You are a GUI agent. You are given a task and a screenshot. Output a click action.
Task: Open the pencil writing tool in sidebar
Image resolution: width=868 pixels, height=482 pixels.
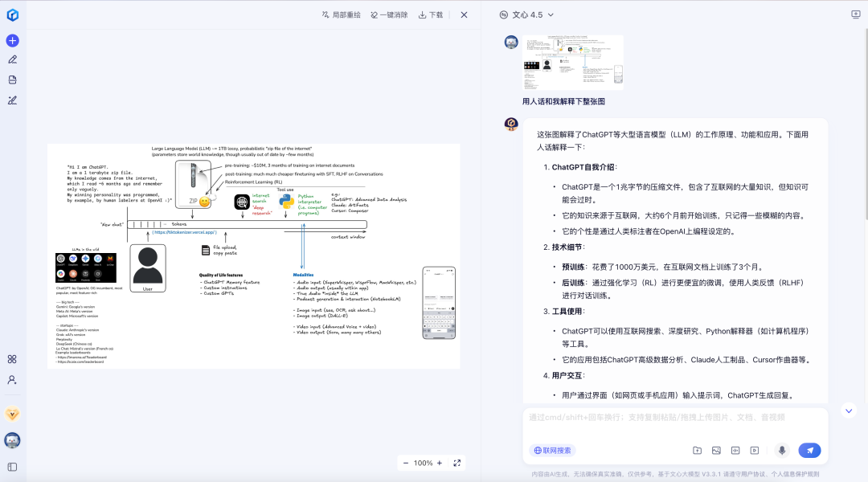click(x=12, y=59)
